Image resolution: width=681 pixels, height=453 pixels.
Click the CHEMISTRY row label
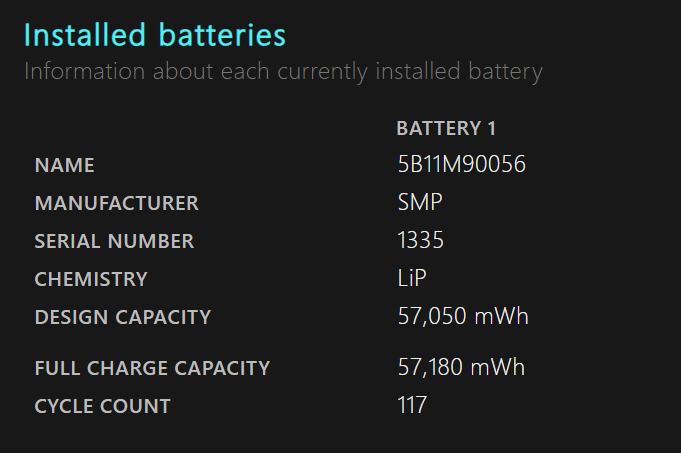[91, 279]
